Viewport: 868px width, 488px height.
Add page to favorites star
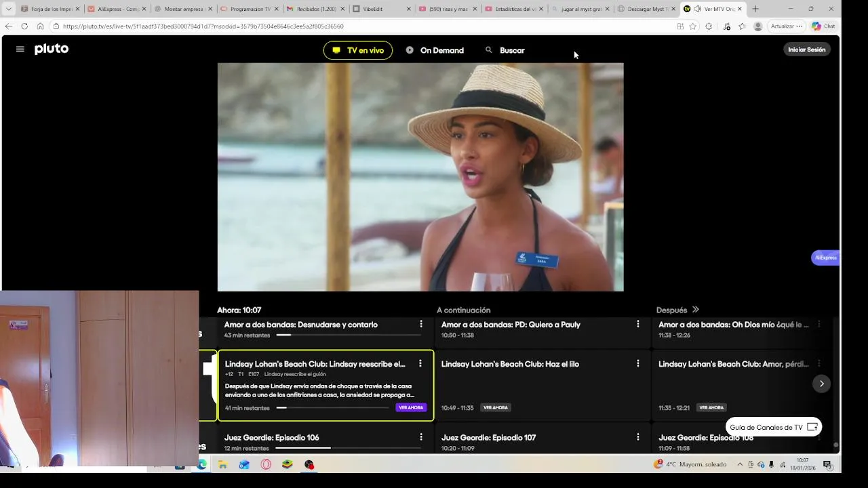(x=692, y=26)
